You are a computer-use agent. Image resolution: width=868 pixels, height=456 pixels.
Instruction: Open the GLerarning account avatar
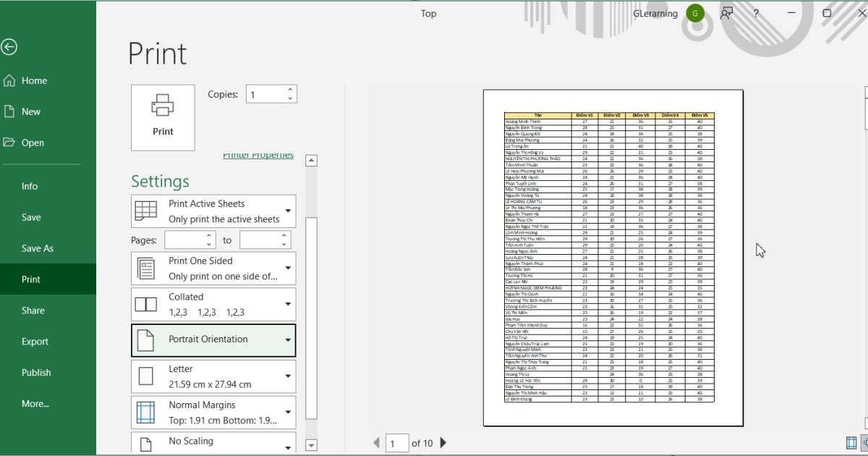[695, 13]
